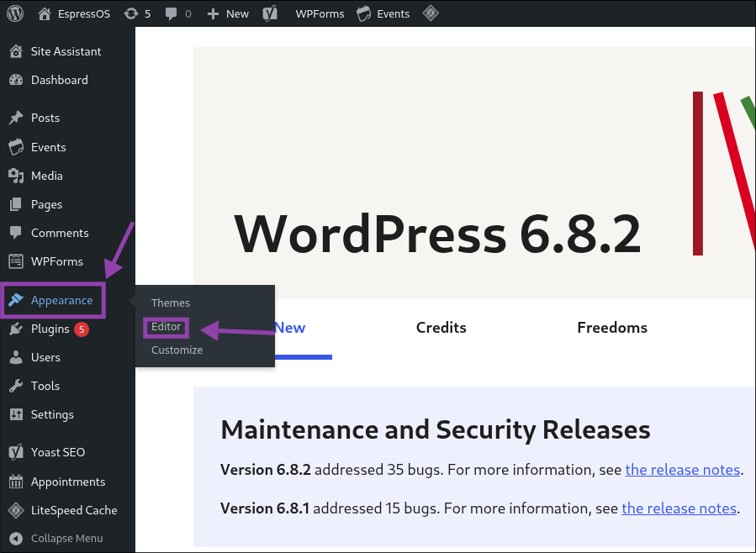Open release notes link for Version 6.8.2

[682, 470]
